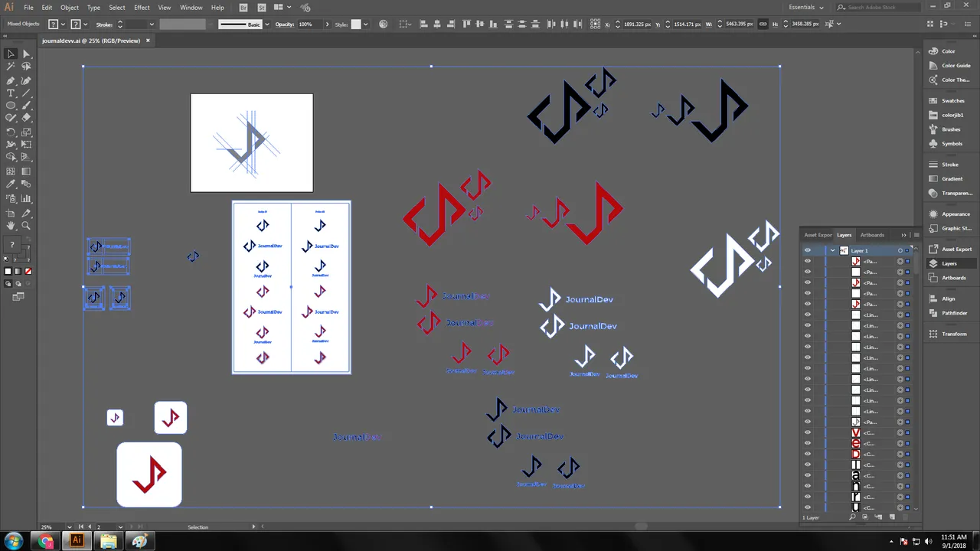Click the Opacity 100% value field

pyautogui.click(x=309, y=24)
